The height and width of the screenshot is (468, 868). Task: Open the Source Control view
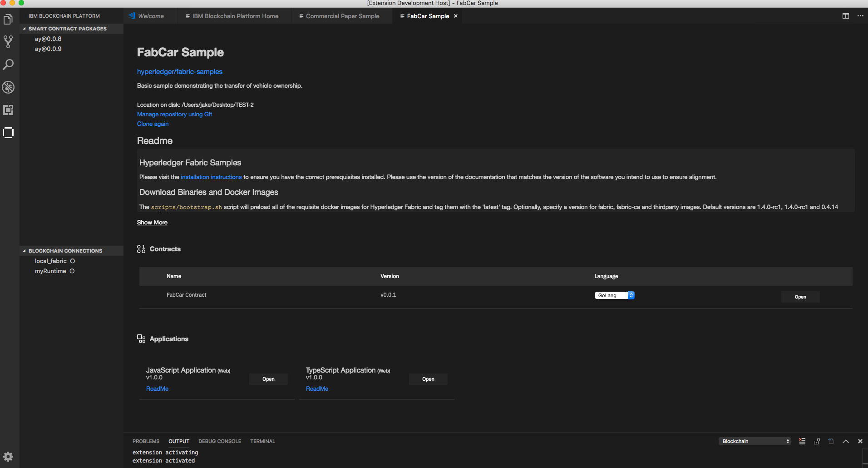[x=8, y=42]
